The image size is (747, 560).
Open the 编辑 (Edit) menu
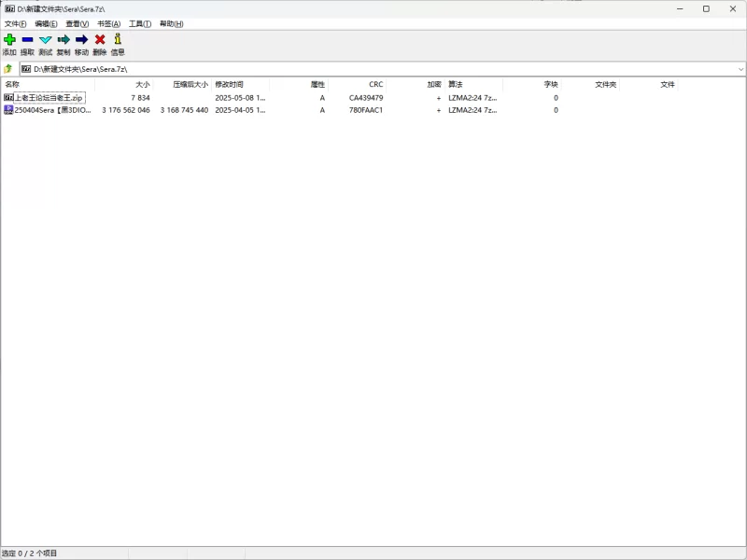[46, 23]
